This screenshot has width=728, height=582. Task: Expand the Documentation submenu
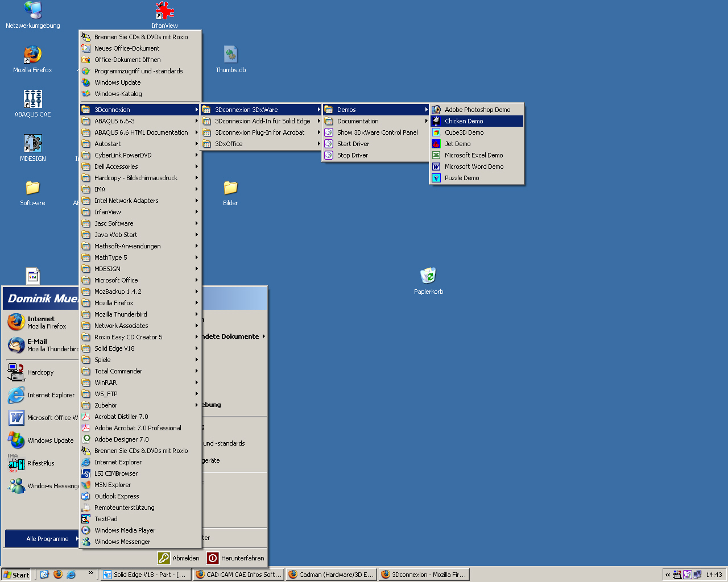click(x=376, y=121)
